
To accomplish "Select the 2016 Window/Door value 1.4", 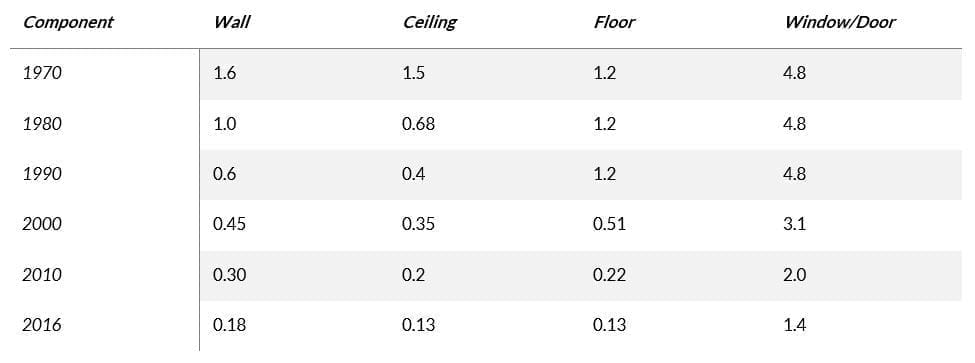I will [x=795, y=325].
